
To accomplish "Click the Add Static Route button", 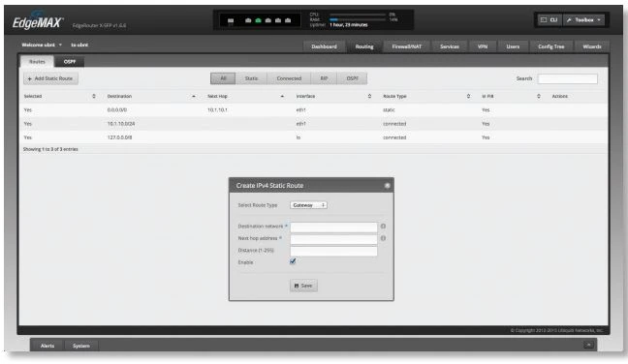I will pyautogui.click(x=50, y=78).
